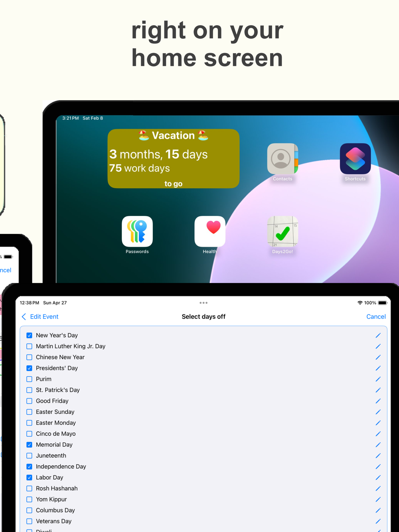Check the Veterans Day checkbox
This screenshot has width=399, height=532.
[x=29, y=521]
